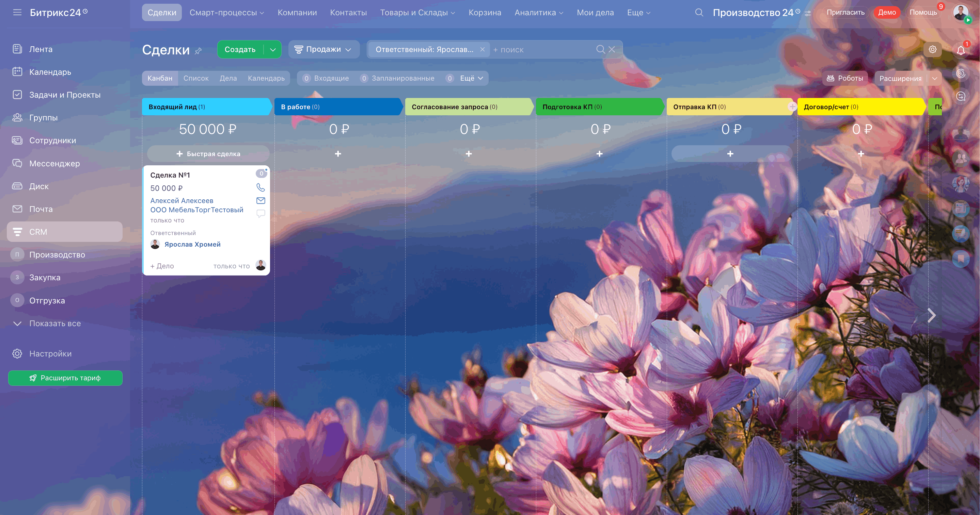Click the email envelope icon on deal card
This screenshot has height=515, width=980.
[260, 200]
